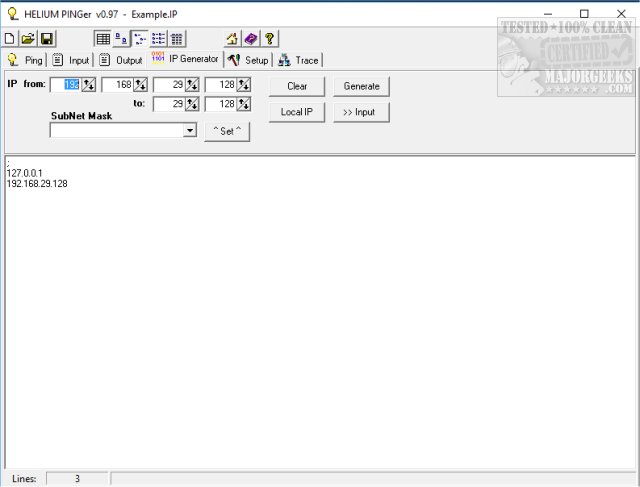Viewport: 640px width, 487px height.
Task: Select details grid view icon
Action: tap(177, 39)
